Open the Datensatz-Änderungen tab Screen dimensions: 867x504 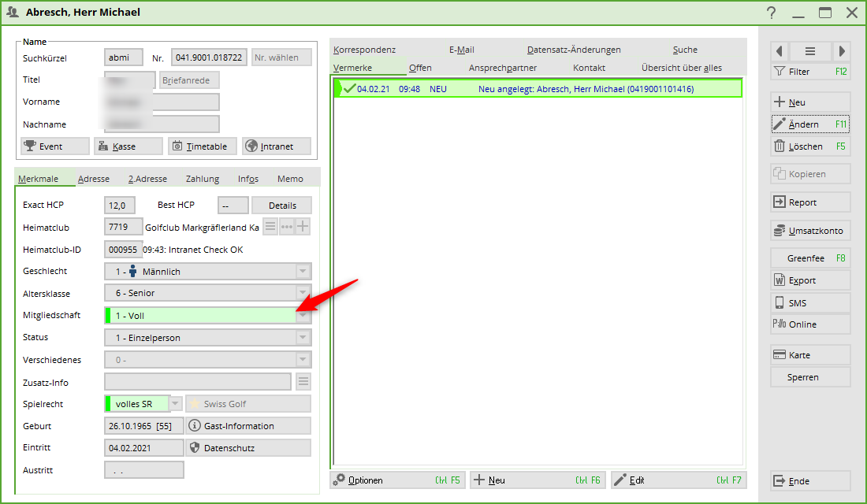pyautogui.click(x=574, y=50)
